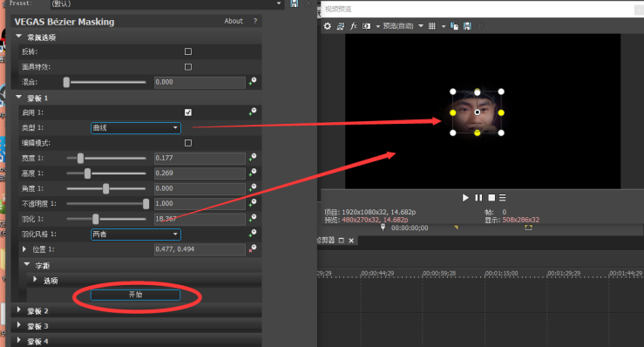The height and width of the screenshot is (347, 644).
Task: Click animate keyframe icon for 位置 1
Action: point(253,248)
